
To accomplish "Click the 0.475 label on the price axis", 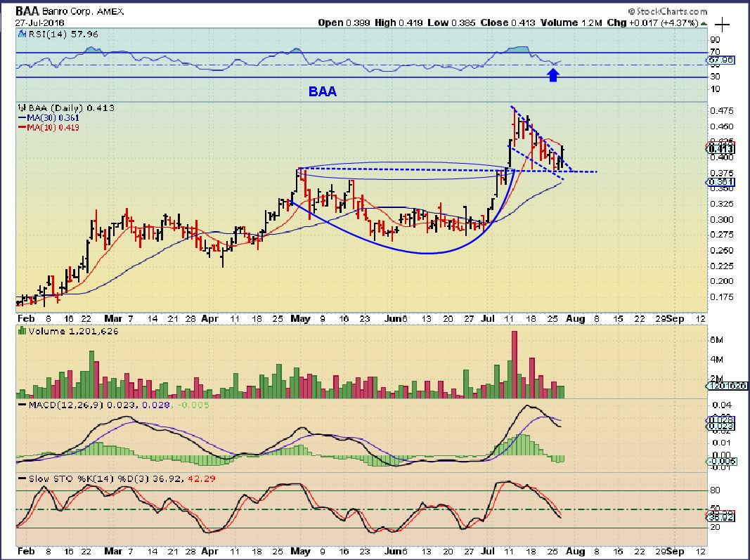I will 722,111.
